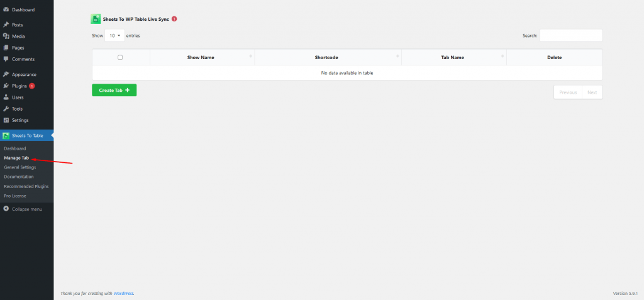Click the green Create Tab button
Screen dimensions: 644x300
114,90
